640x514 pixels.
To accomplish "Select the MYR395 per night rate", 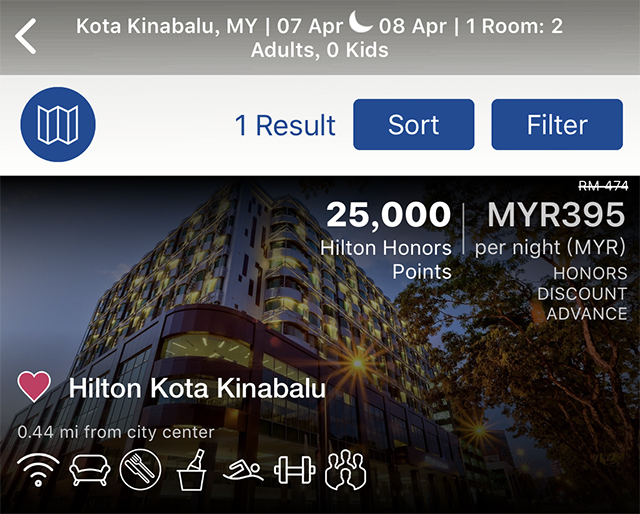I will 550,229.
